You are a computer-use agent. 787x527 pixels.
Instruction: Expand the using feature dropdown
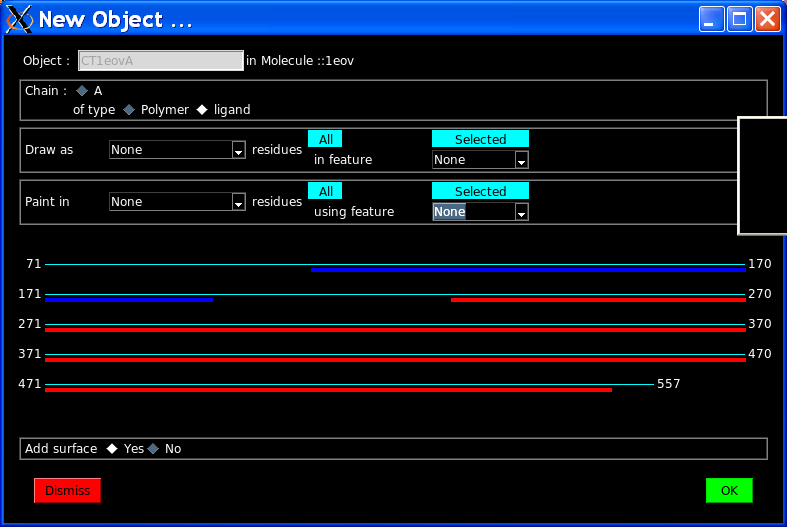(521, 212)
